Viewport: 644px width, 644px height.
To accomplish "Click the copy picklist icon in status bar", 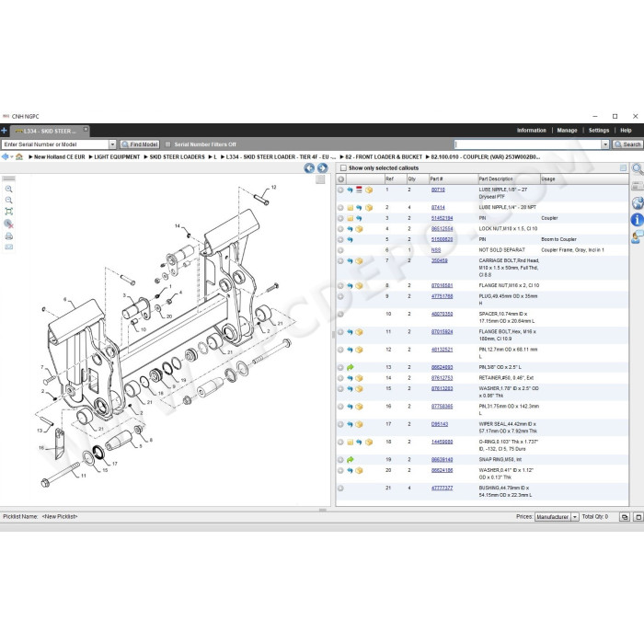I will click(x=625, y=517).
